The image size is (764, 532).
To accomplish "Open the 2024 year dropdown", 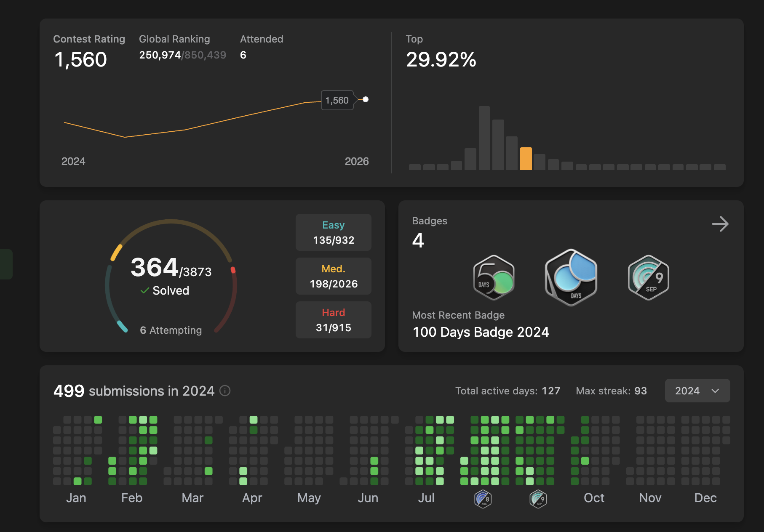I will 697,391.
